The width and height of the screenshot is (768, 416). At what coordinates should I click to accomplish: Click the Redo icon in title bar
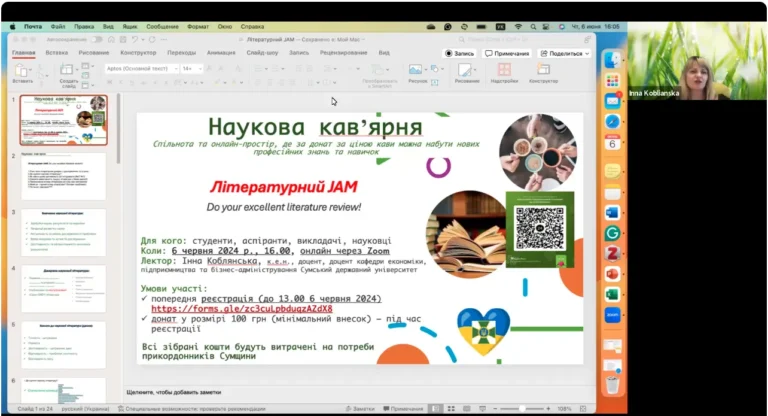(152, 39)
